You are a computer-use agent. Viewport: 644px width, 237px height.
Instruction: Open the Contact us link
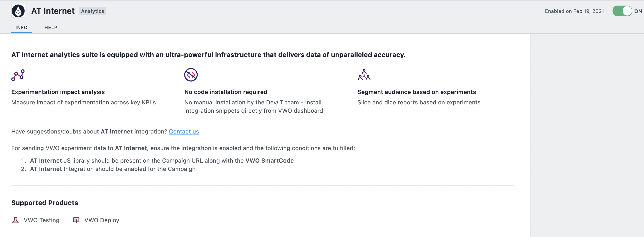click(184, 132)
